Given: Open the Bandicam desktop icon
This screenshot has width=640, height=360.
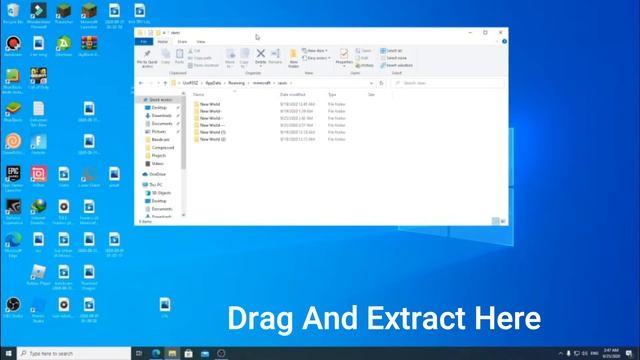Looking at the screenshot, I should (13, 46).
